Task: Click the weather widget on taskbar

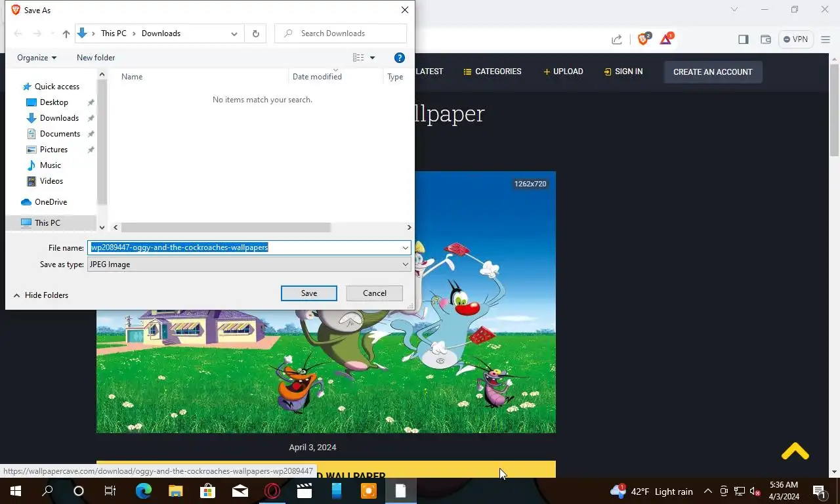Action: [652, 492]
